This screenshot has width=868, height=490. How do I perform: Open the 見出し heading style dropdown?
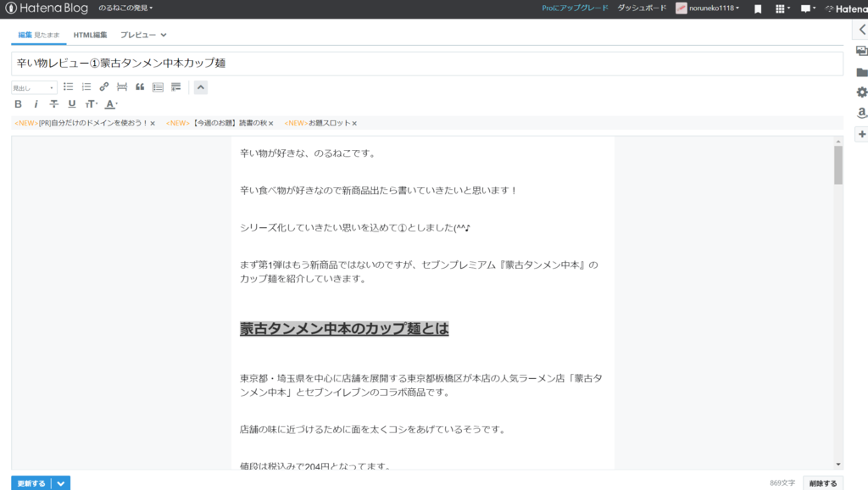[34, 87]
